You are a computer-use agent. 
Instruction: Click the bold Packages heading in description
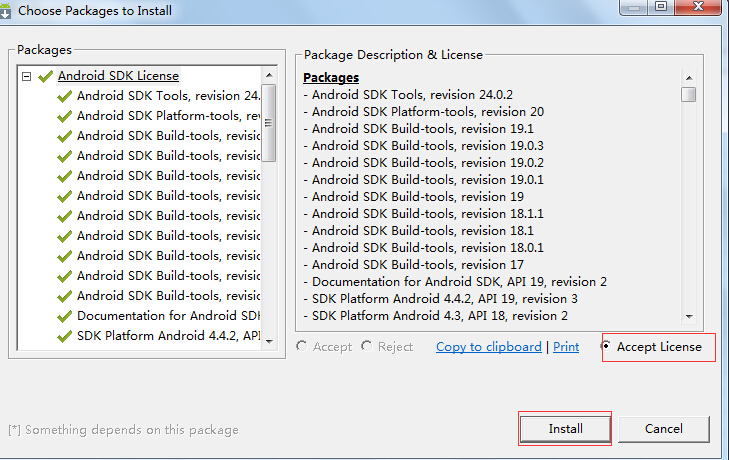click(x=331, y=78)
